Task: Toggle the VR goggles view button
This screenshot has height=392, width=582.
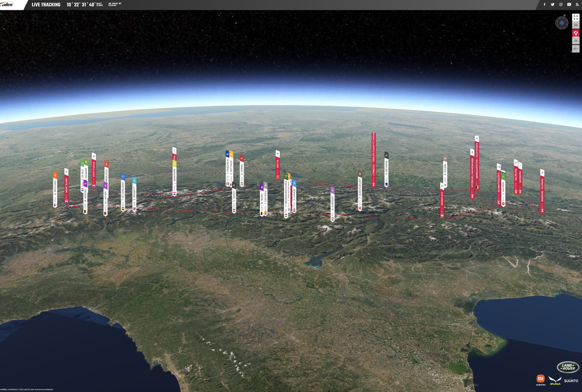Action: click(x=576, y=25)
